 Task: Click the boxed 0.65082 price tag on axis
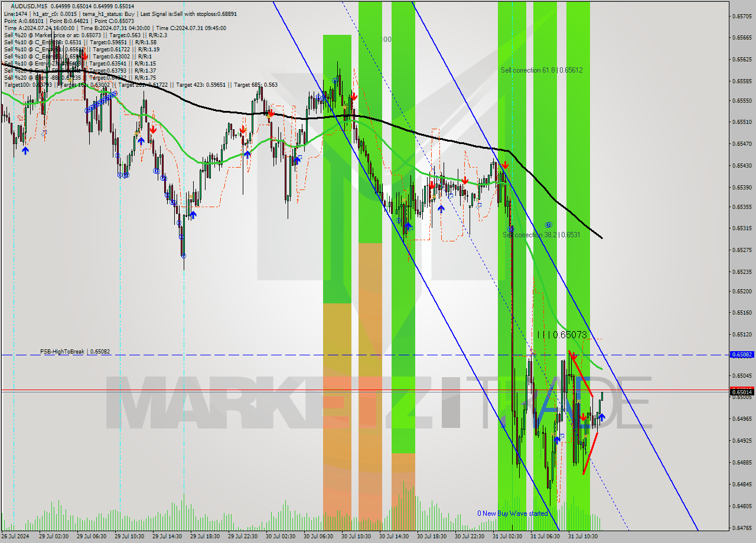pyautogui.click(x=742, y=355)
